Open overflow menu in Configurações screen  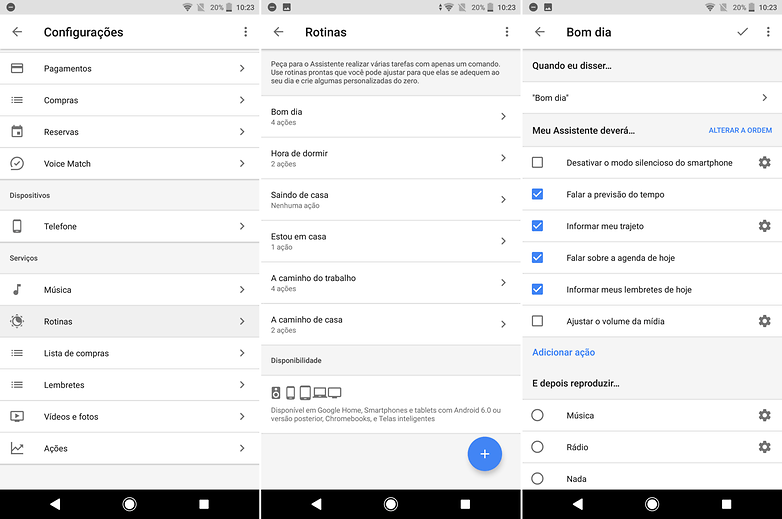(x=245, y=32)
